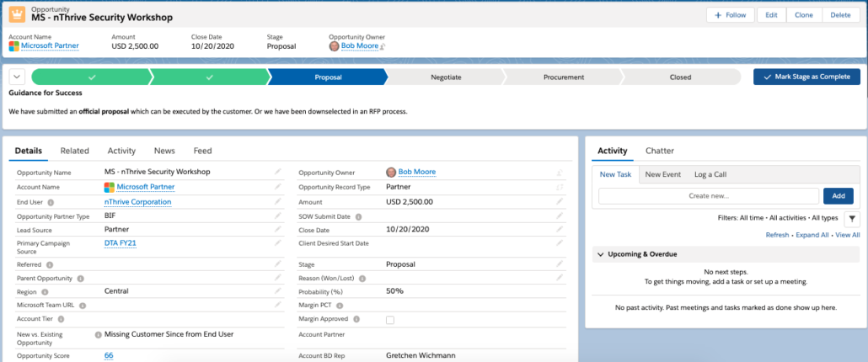Screen dimensions: 868x362
Task: Collapse the Upcoming & Overdue section
Action: coord(601,255)
